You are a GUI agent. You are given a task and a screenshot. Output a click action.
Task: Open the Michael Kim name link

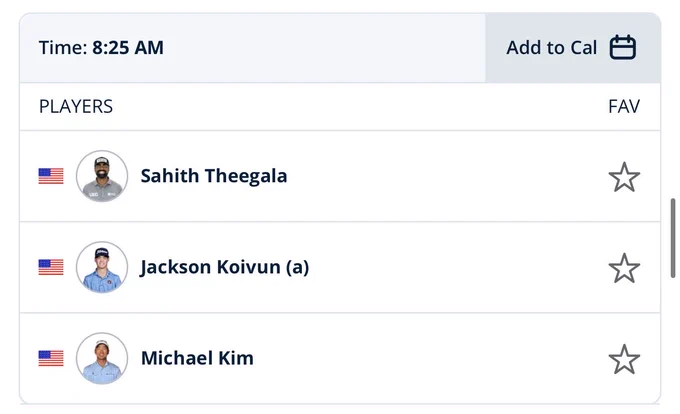point(197,358)
